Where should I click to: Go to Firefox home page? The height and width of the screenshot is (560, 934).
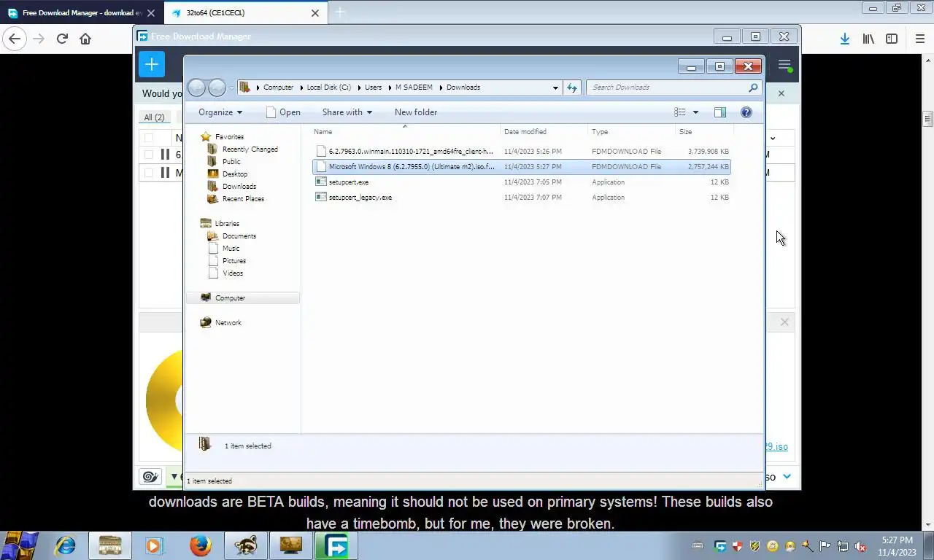(85, 39)
